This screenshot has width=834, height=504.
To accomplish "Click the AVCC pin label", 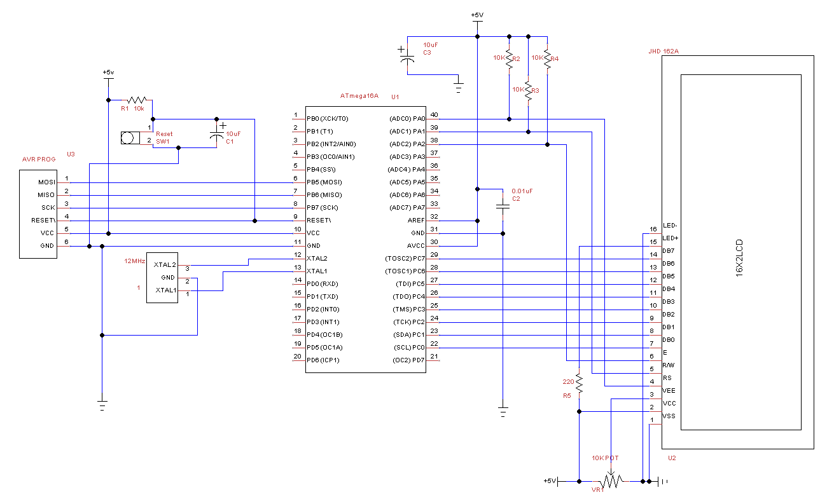I will (x=415, y=246).
